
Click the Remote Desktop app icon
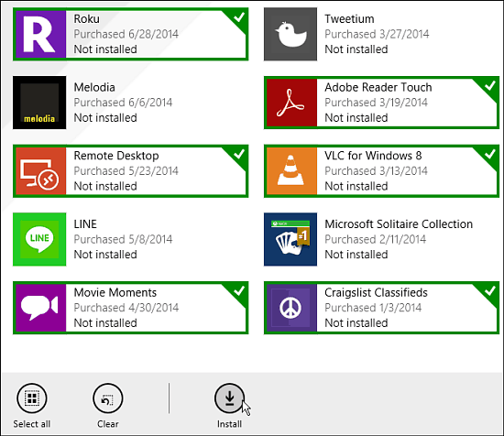coord(41,171)
